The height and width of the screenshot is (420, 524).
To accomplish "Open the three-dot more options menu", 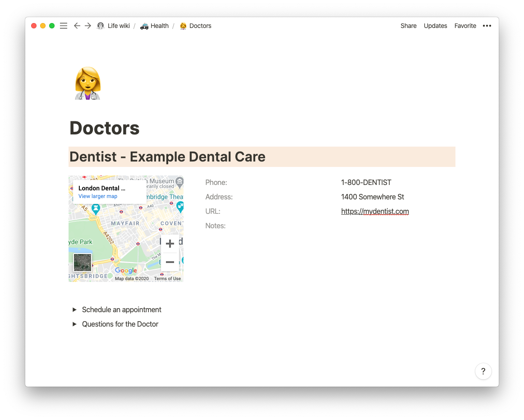I will click(x=487, y=26).
